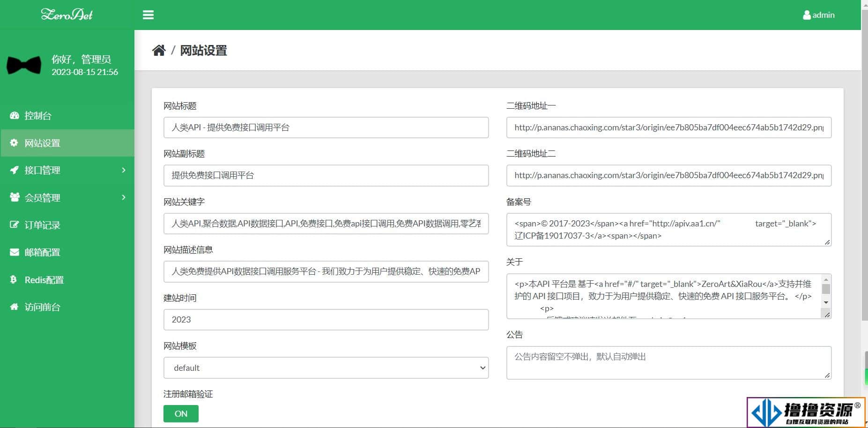
Task: Focus the 二维码地址一 URL field
Action: click(x=669, y=128)
